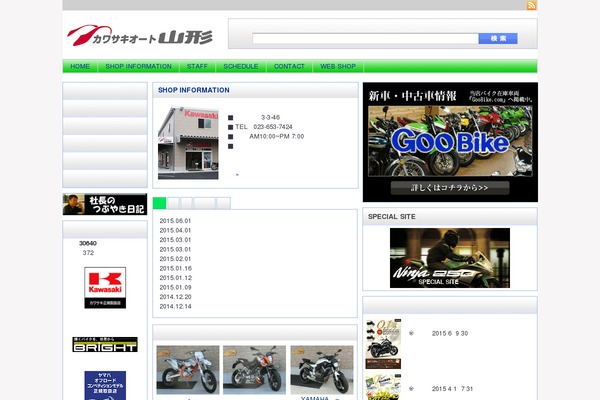This screenshot has width=600, height=400.
Task: Click the Kawasaki Auto Yamagata logo
Action: point(139,35)
